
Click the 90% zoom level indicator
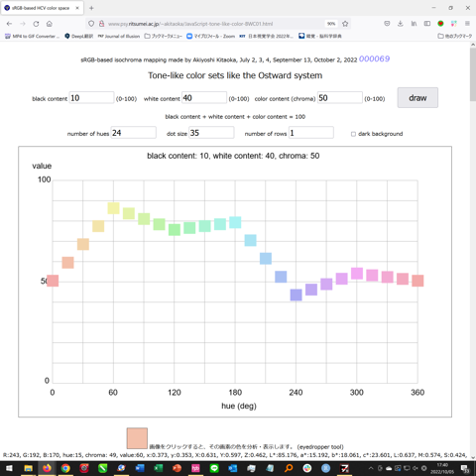coord(331,24)
